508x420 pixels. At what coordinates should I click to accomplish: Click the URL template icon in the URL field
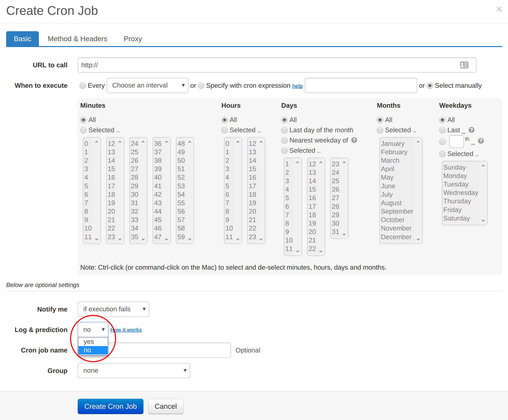click(x=464, y=65)
